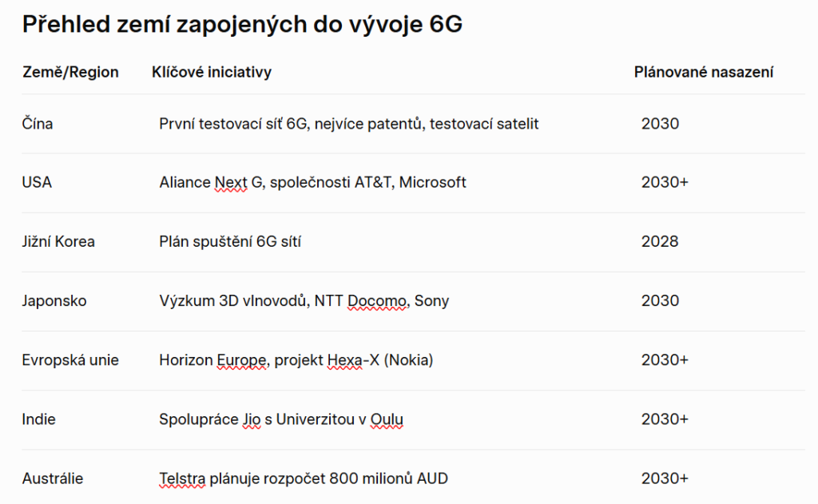Click the underlined word "Telstra"
Screen dimensions: 818x504
tap(182, 478)
